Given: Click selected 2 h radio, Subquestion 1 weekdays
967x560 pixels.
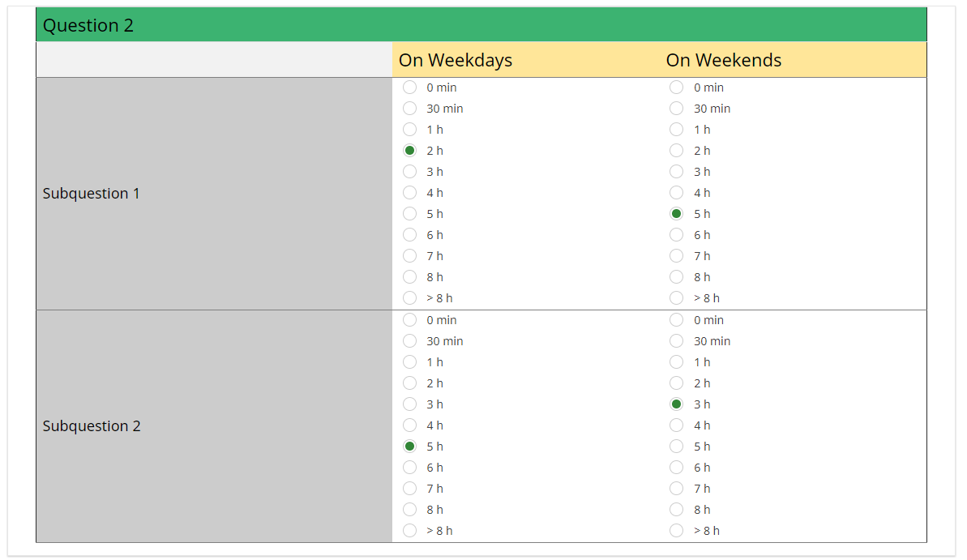Looking at the screenshot, I should tap(410, 151).
